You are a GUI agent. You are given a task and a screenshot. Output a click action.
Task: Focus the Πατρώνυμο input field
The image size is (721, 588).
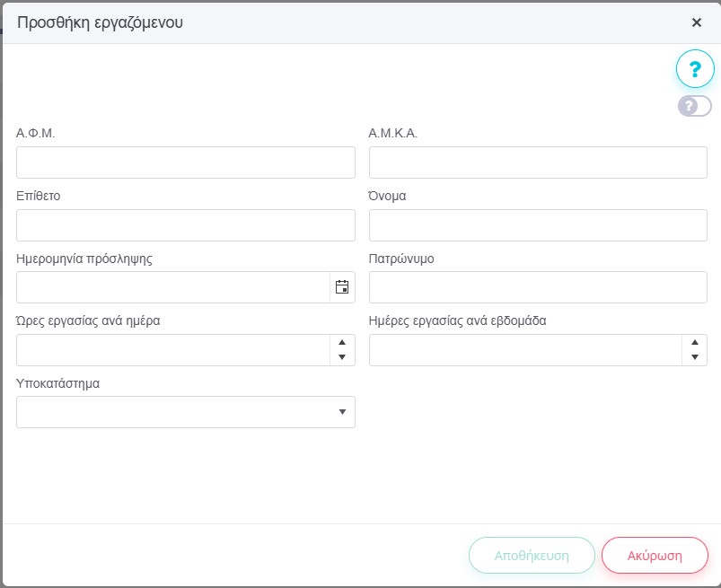[538, 287]
